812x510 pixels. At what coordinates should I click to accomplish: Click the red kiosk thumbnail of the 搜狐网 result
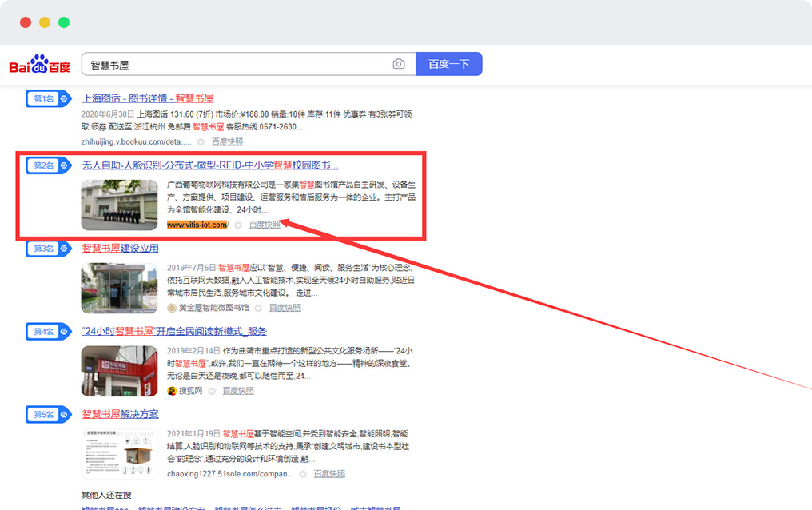120,371
